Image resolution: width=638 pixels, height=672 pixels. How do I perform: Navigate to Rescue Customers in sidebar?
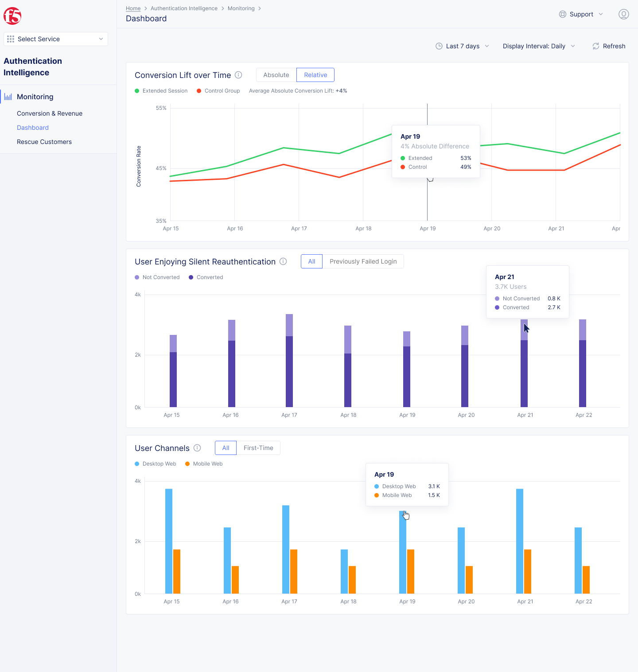[x=44, y=142]
